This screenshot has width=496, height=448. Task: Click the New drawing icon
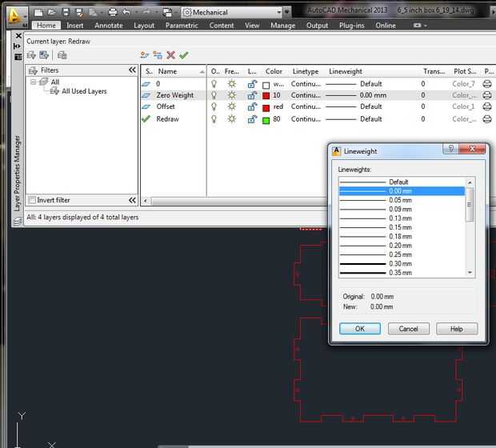pyautogui.click(x=38, y=12)
